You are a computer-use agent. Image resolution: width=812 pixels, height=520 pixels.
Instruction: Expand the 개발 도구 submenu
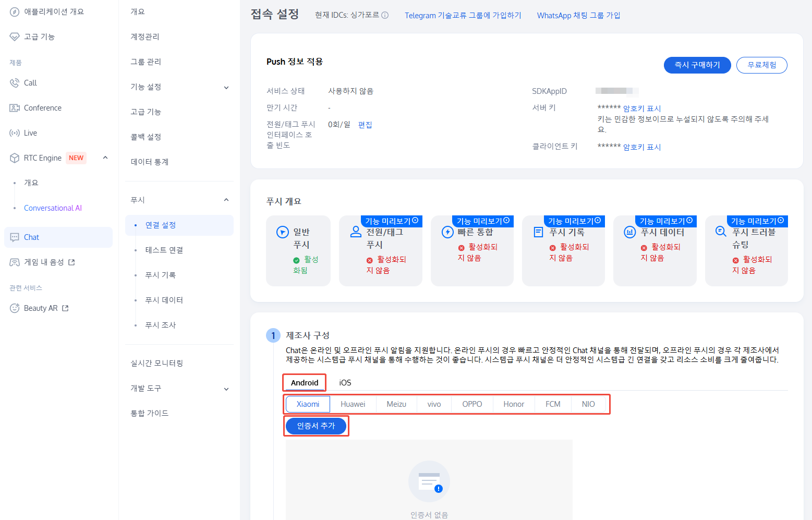[x=226, y=389]
